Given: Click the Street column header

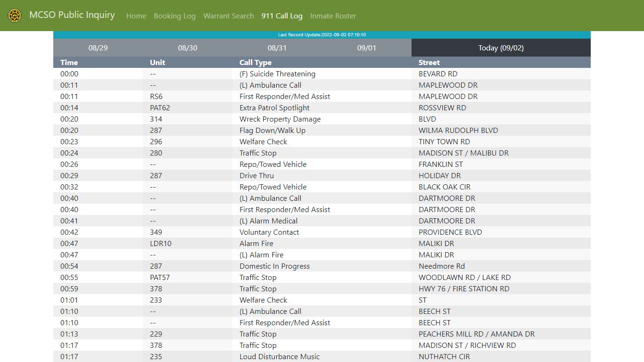Looking at the screenshot, I should click(501, 62).
